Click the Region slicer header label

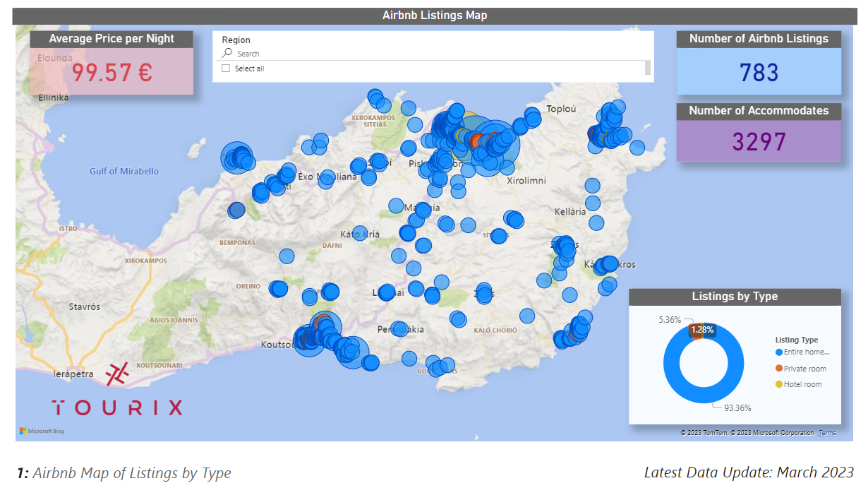236,40
